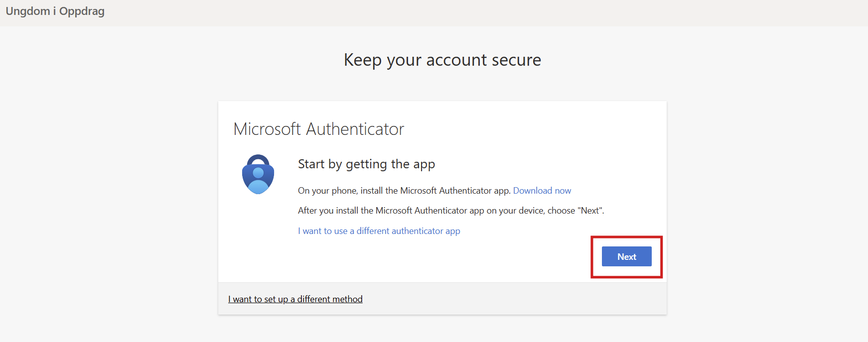
Task: Click blank space in the top header bar
Action: pos(448,12)
